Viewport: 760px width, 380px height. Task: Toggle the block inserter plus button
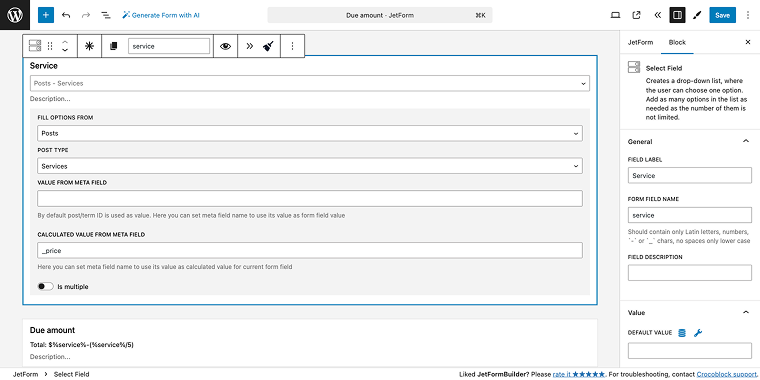46,15
